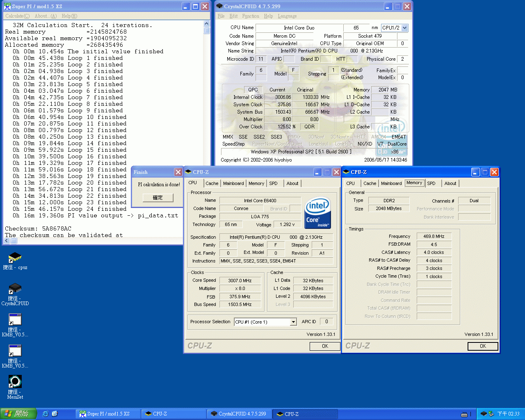
Task: Expand the Processor Selection dropdown
Action: 293,322
